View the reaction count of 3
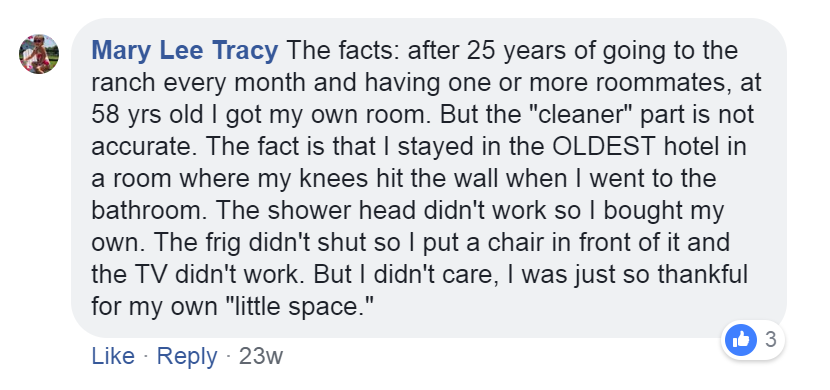Image resolution: width=830 pixels, height=390 pixels. [771, 339]
